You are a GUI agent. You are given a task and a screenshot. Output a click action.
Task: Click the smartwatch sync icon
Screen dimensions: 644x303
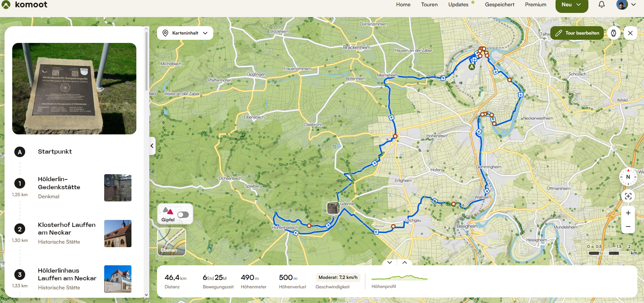click(x=614, y=33)
